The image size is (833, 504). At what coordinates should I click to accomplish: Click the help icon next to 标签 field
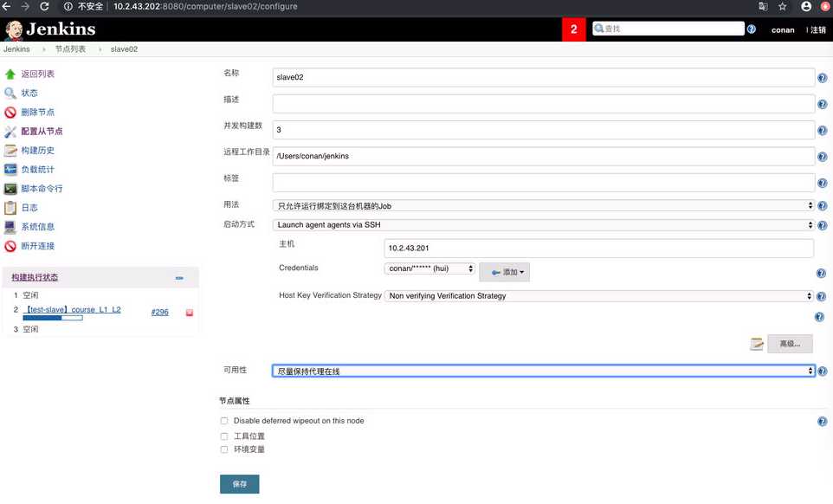(x=822, y=184)
